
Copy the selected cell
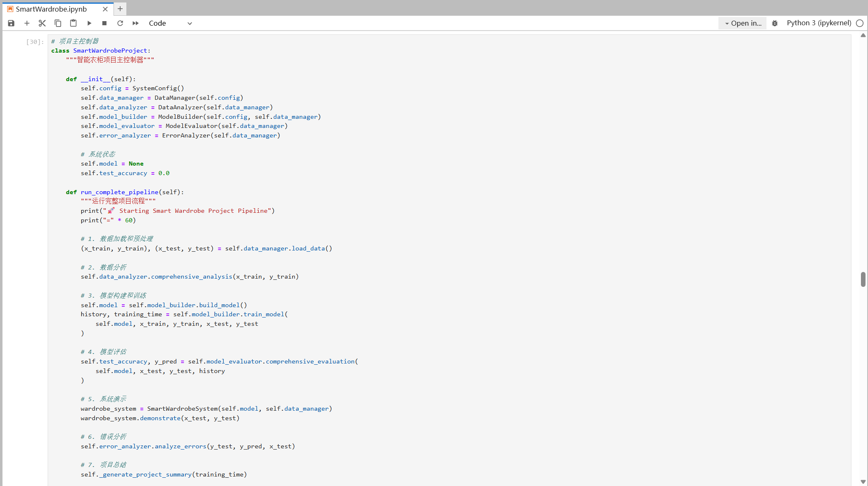coord(58,23)
